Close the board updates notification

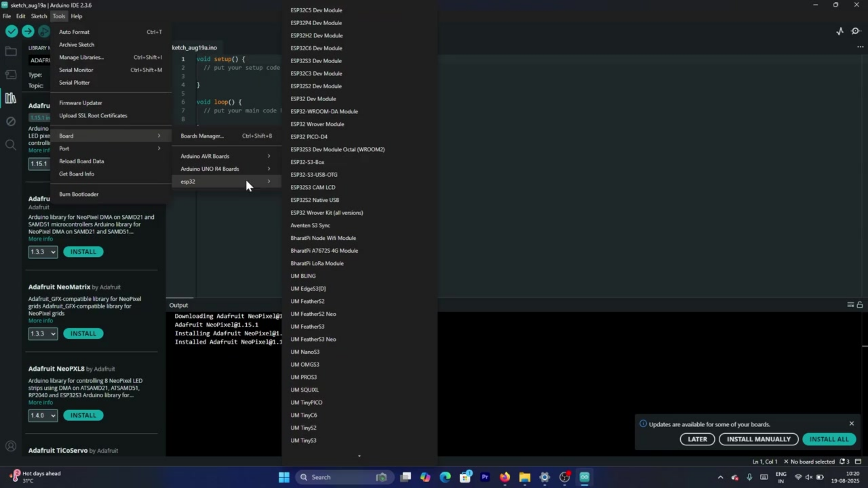point(851,423)
